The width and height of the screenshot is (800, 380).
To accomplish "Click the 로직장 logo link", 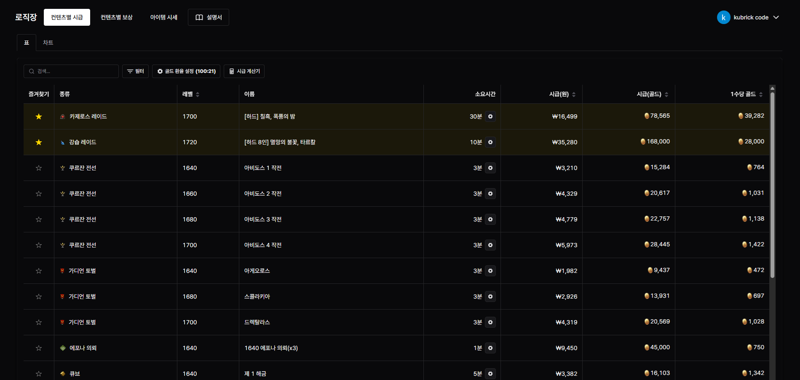I will [x=26, y=17].
